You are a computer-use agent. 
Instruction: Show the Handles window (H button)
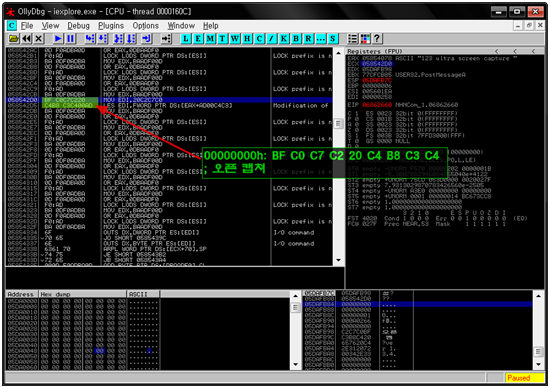247,39
